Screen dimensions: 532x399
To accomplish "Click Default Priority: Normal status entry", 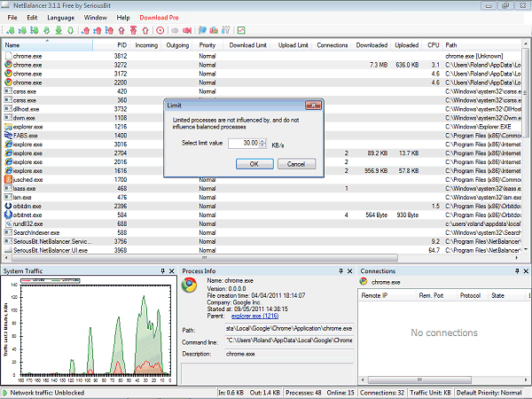I will (489, 393).
